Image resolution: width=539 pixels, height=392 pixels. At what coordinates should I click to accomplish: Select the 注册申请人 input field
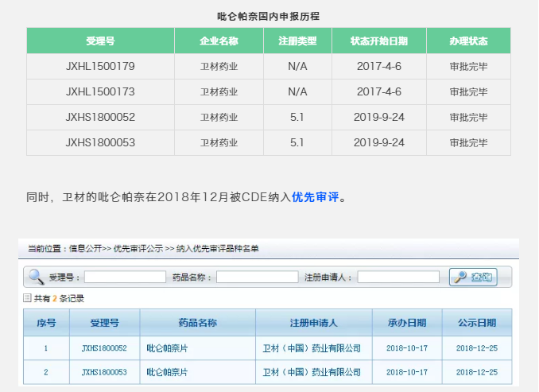point(398,278)
